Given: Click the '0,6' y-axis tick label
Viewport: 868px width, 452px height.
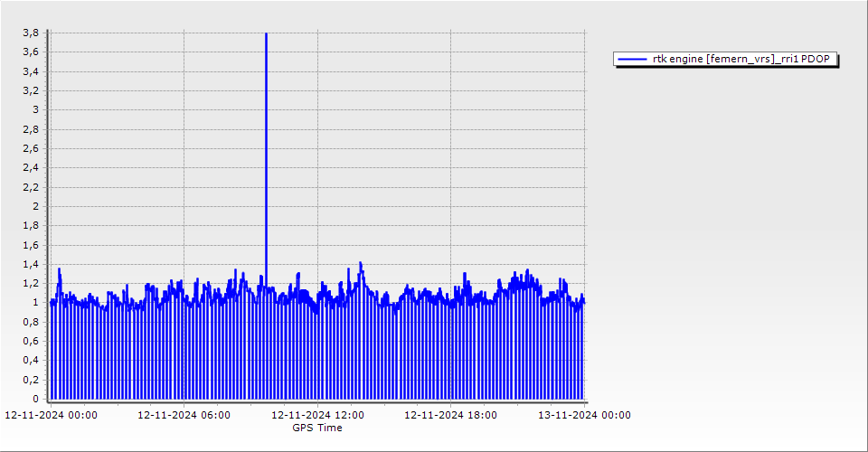Looking at the screenshot, I should pyautogui.click(x=30, y=341).
